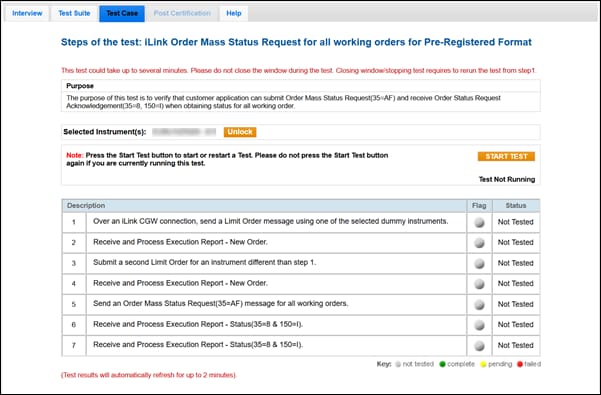
Task: Click the green 'complete' key icon
Action: click(x=442, y=364)
